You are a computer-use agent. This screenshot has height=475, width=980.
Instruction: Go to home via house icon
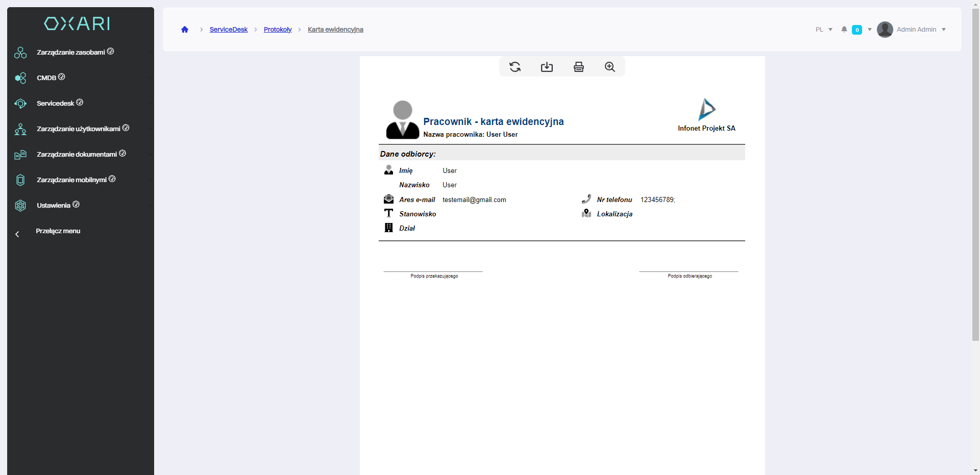click(185, 30)
